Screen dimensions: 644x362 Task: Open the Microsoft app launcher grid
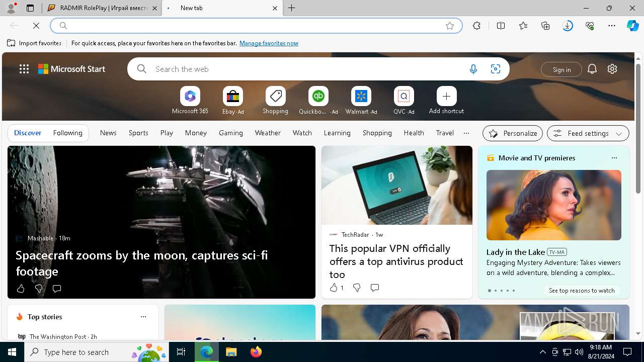click(24, 69)
